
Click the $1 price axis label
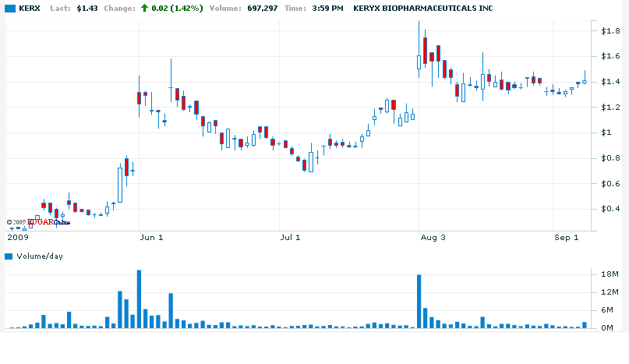pos(606,133)
